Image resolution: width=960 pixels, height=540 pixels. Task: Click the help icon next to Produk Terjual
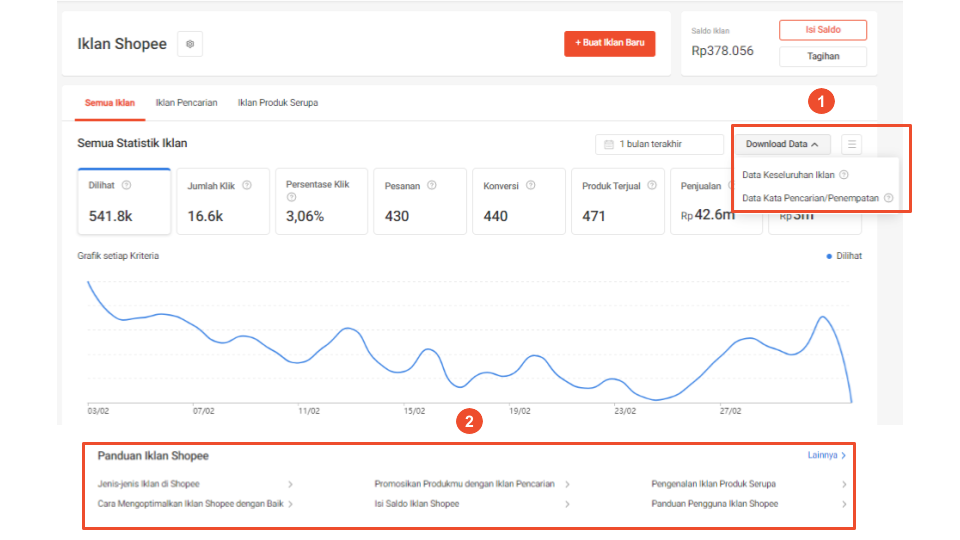point(652,185)
